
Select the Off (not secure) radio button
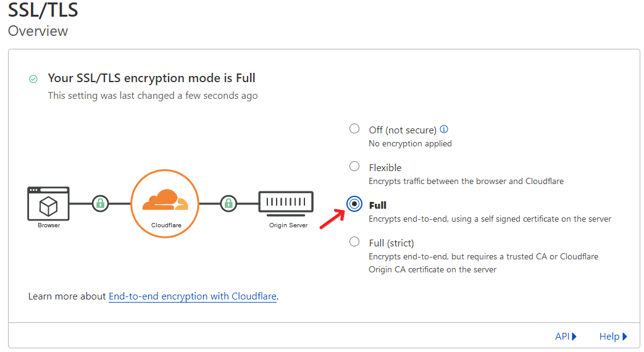coord(354,128)
